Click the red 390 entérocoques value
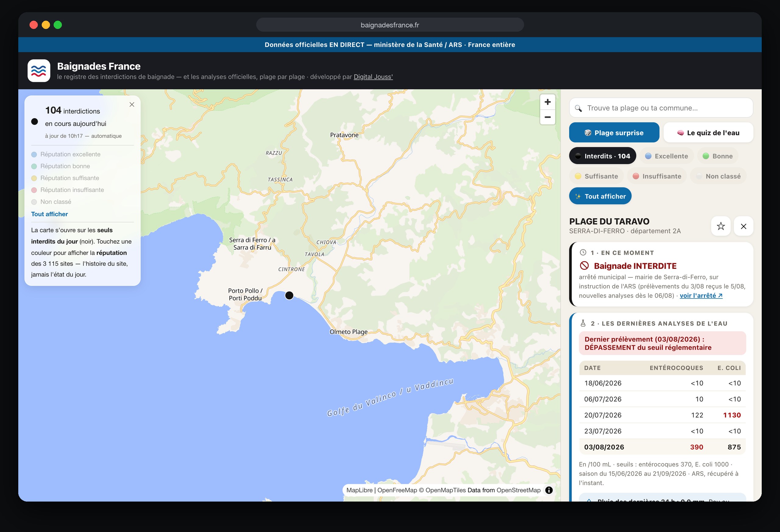Screen dimensions: 780x532 [697, 447]
